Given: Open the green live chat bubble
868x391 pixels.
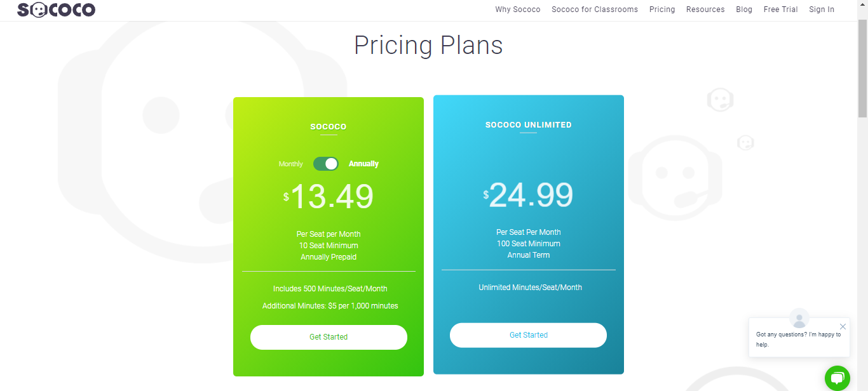Looking at the screenshot, I should [x=837, y=378].
